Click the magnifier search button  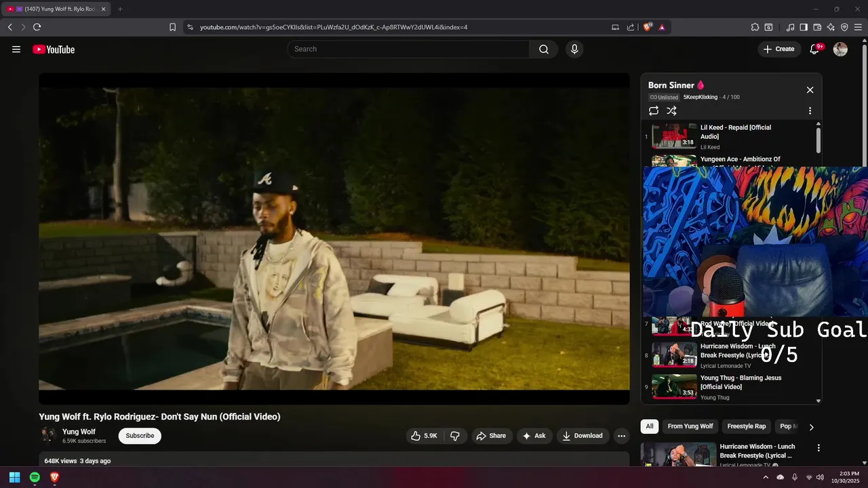click(x=544, y=49)
